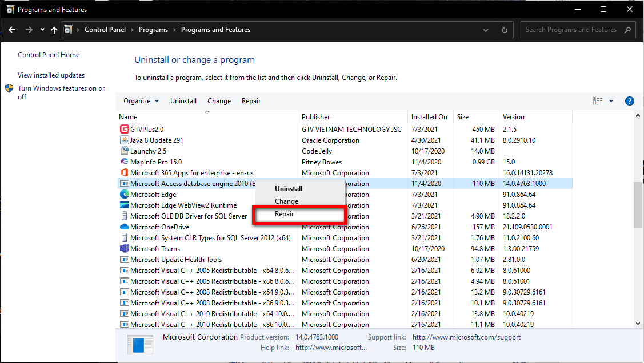
Task: Click the Windows features shield icon
Action: click(x=9, y=88)
